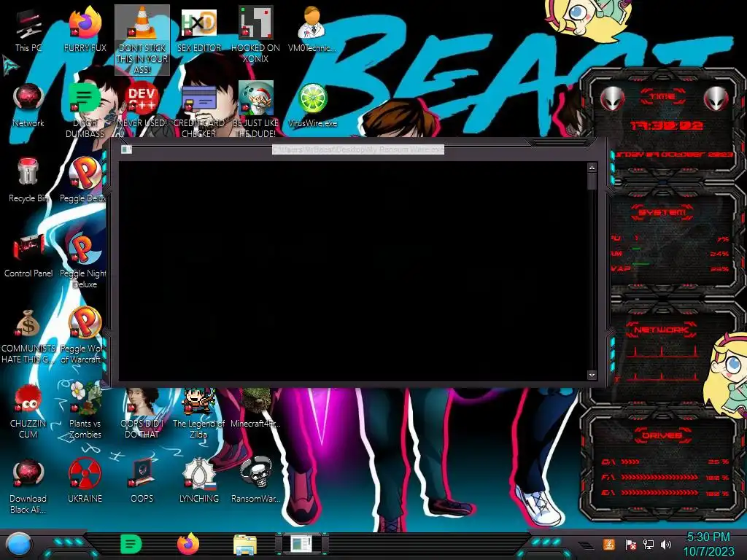Open the VM0Technic desktop shortcut
This screenshot has width=747, height=560.
[x=312, y=29]
